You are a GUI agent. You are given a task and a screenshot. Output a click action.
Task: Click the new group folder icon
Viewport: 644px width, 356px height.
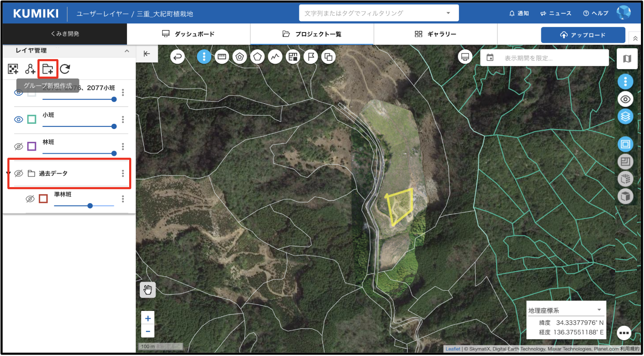pos(48,69)
